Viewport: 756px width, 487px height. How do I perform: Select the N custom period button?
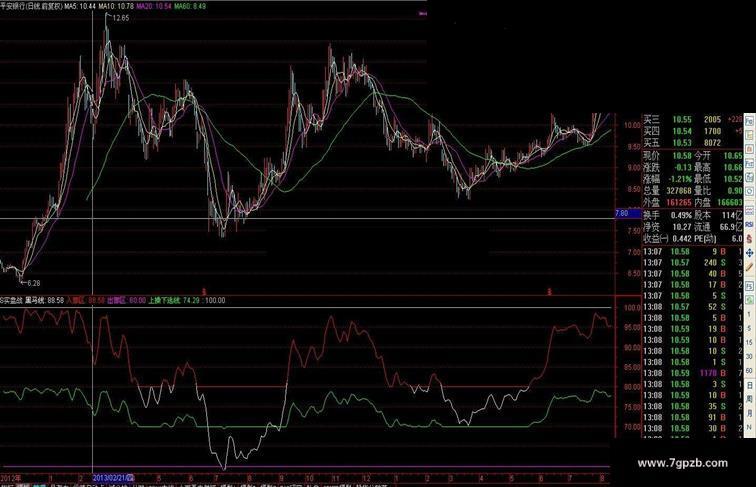click(x=749, y=426)
